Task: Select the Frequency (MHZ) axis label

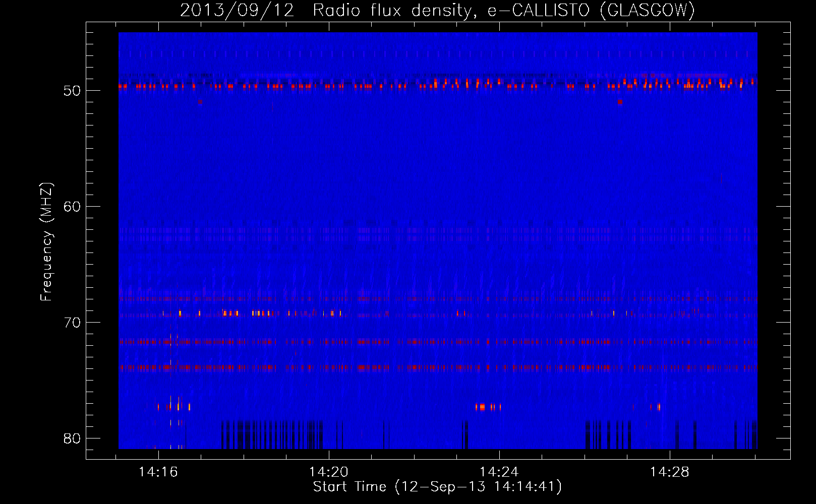Action: pos(46,242)
